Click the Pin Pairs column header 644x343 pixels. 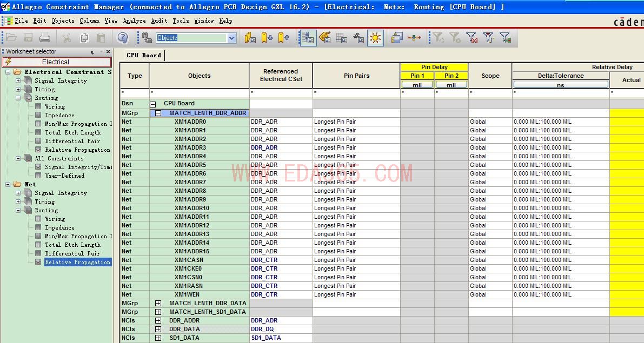[356, 76]
